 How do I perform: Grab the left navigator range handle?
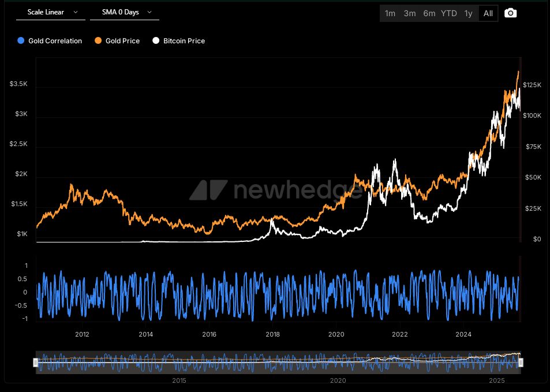[x=35, y=363]
